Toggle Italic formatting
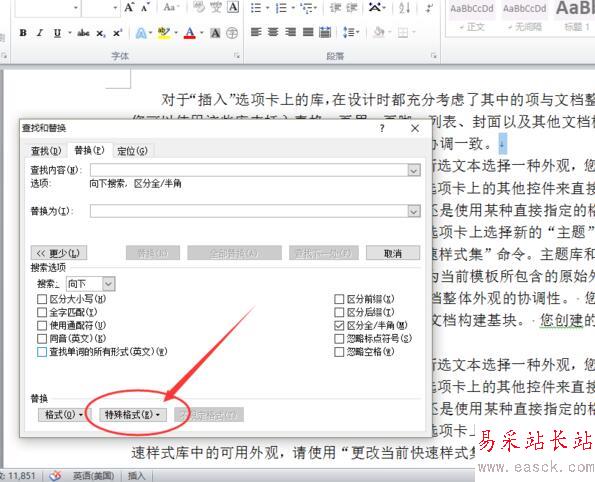The height and width of the screenshot is (482, 595). point(40,33)
